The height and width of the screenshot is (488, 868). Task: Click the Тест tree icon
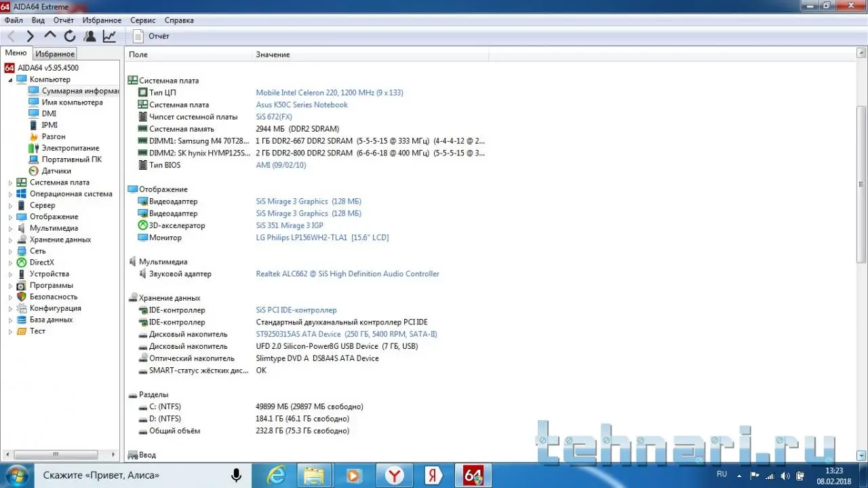pos(22,331)
